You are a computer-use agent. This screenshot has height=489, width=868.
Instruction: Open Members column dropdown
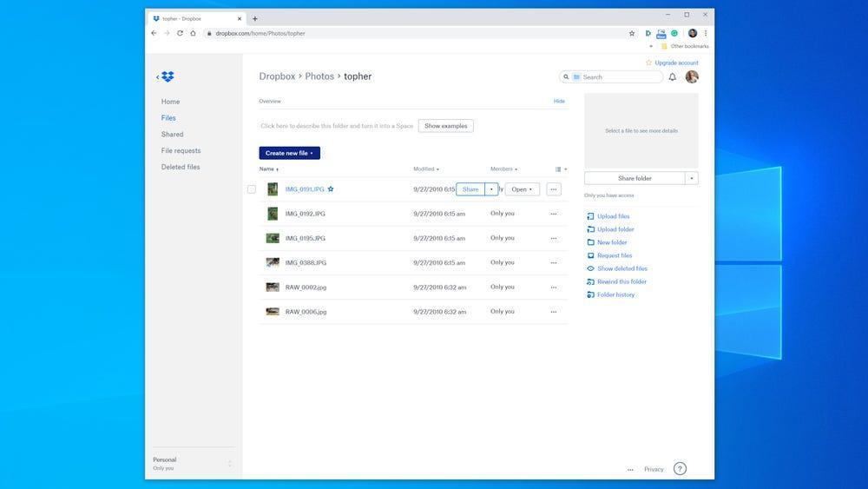pyautogui.click(x=503, y=169)
